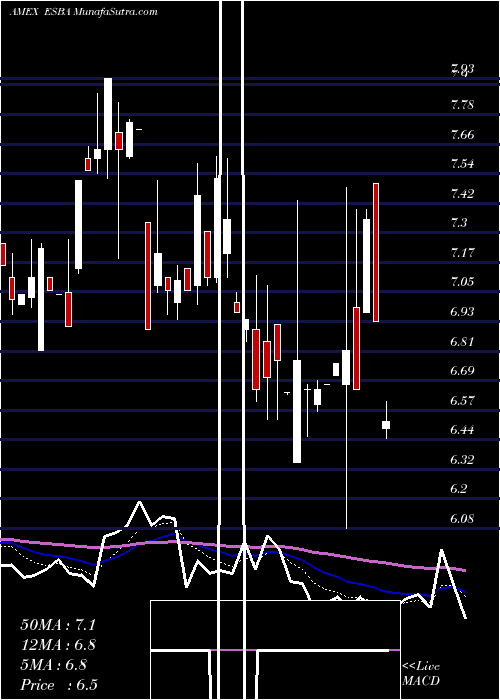Click the 7.54 price axis label
The width and height of the screenshot is (500, 700).
pos(462,164)
